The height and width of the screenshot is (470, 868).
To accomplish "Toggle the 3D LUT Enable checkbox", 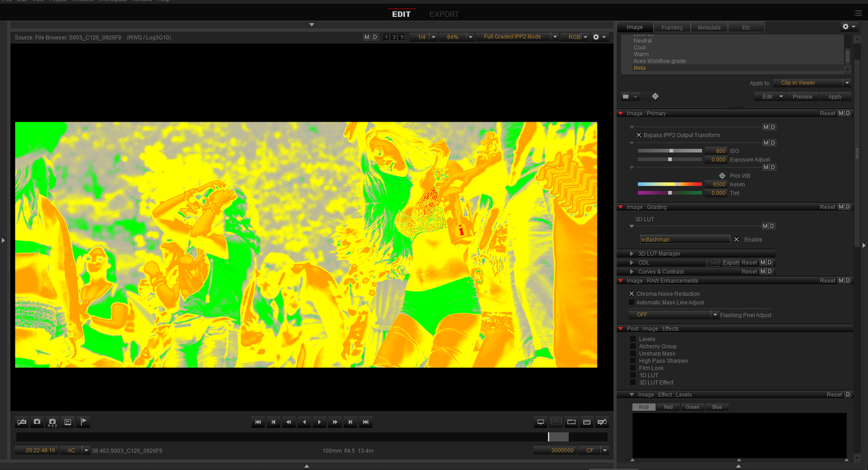I will coord(736,239).
